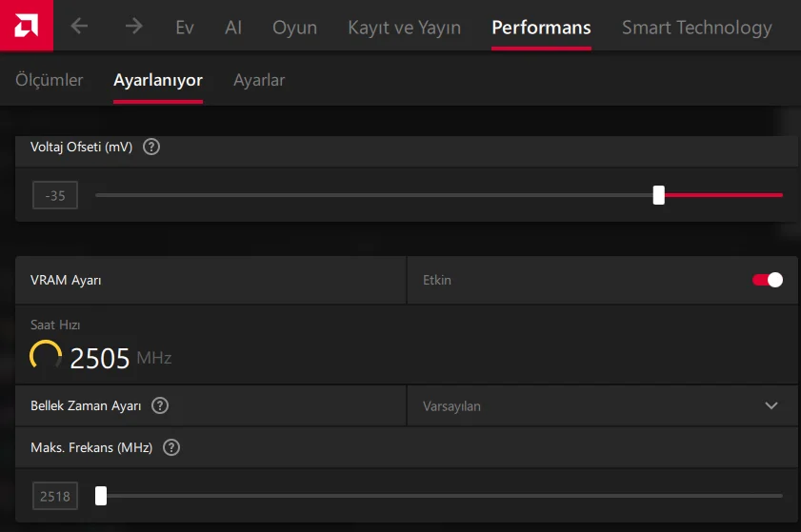Image resolution: width=801 pixels, height=532 pixels.
Task: Click the max frequency 2518 field
Action: click(55, 496)
